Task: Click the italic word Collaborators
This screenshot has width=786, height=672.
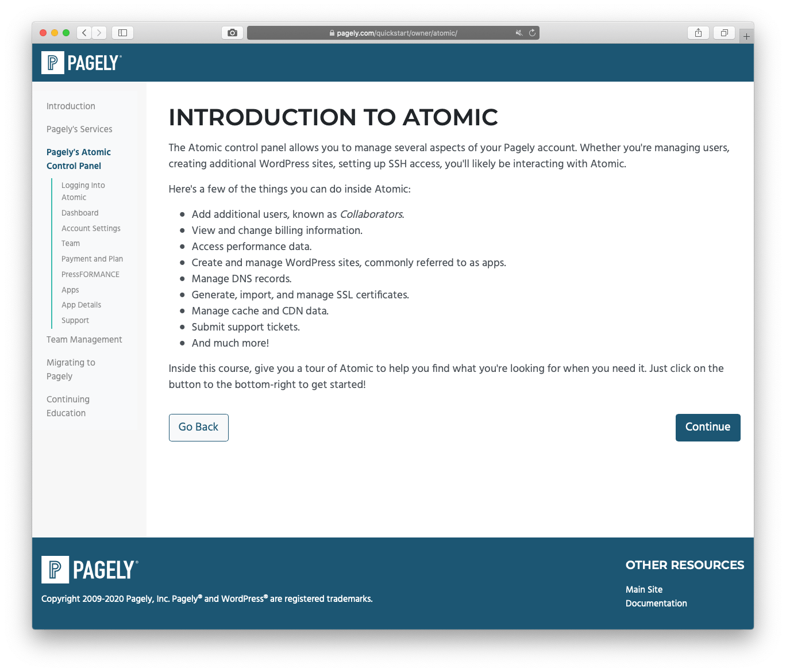Action: (372, 214)
